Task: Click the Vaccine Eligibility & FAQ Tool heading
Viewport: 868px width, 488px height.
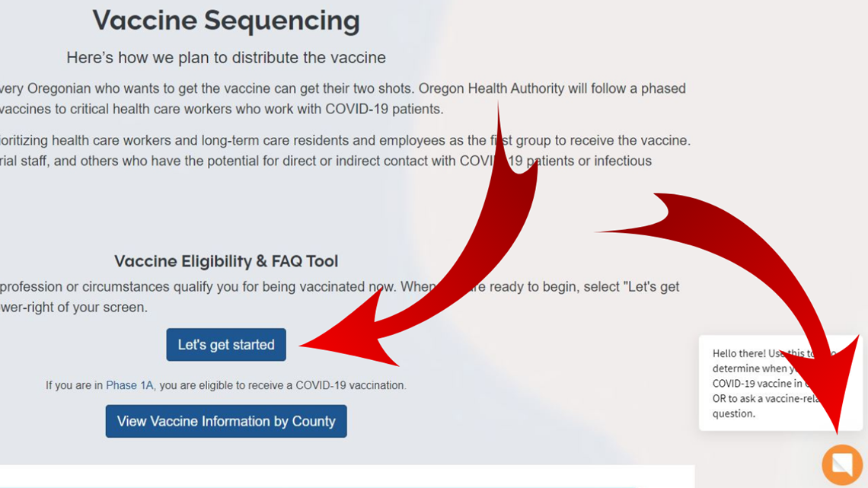Action: click(x=226, y=261)
